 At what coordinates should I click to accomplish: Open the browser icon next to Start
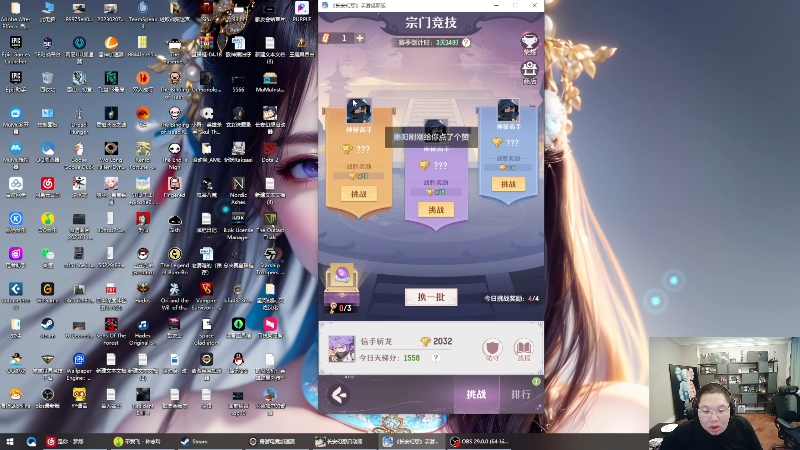pos(31,441)
